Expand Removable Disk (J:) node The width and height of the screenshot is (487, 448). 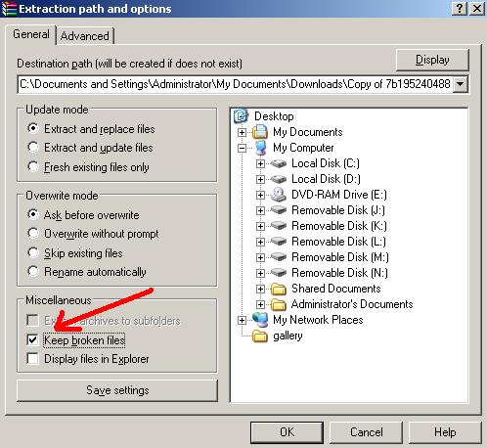pos(260,210)
